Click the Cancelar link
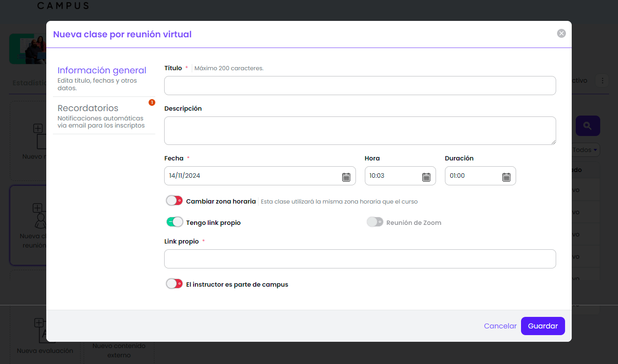The height and width of the screenshot is (364, 618). coord(500,326)
